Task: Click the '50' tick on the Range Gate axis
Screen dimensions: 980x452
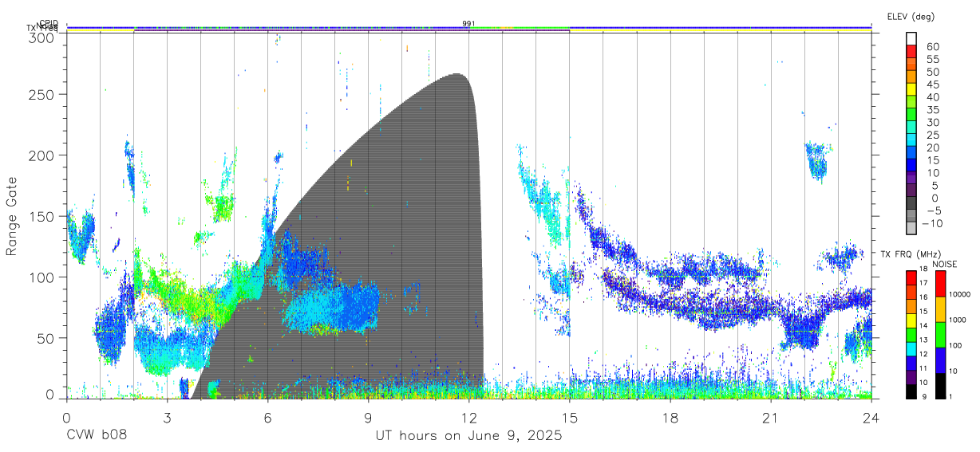Action: [44, 338]
